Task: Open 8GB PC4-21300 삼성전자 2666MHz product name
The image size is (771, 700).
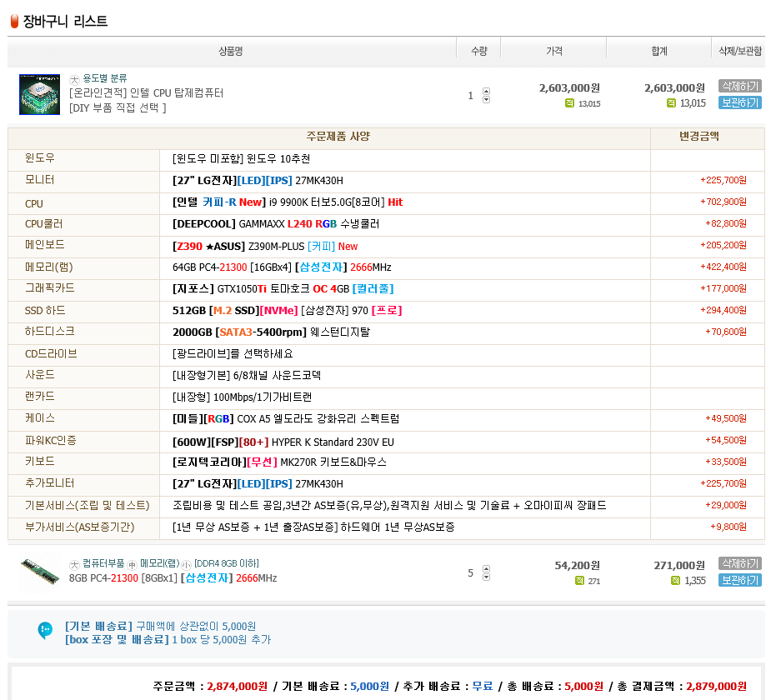Action: point(173,578)
